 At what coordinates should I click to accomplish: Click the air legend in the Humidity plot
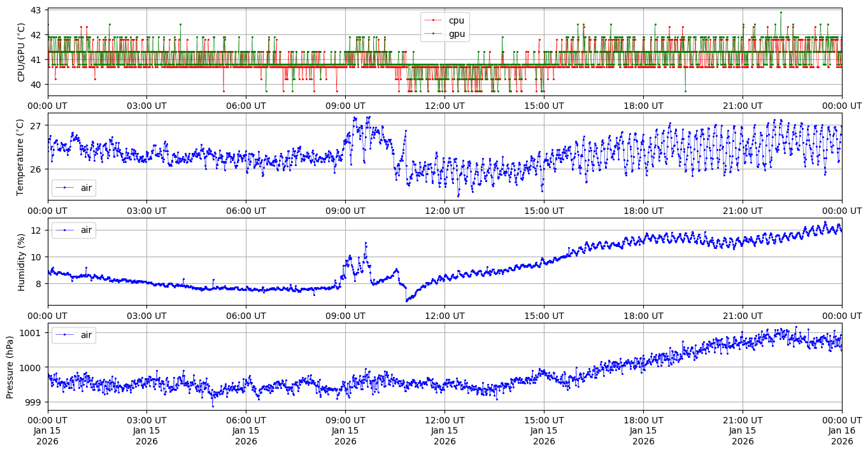[74, 230]
